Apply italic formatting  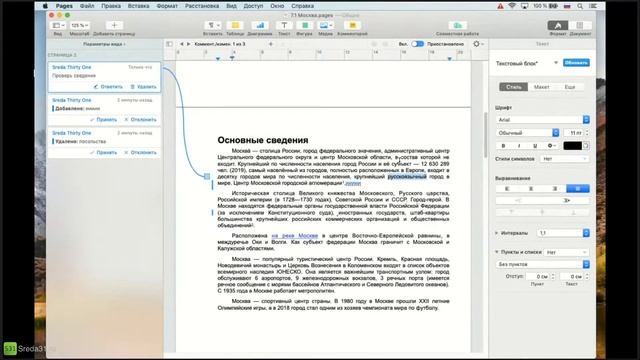(x=519, y=146)
